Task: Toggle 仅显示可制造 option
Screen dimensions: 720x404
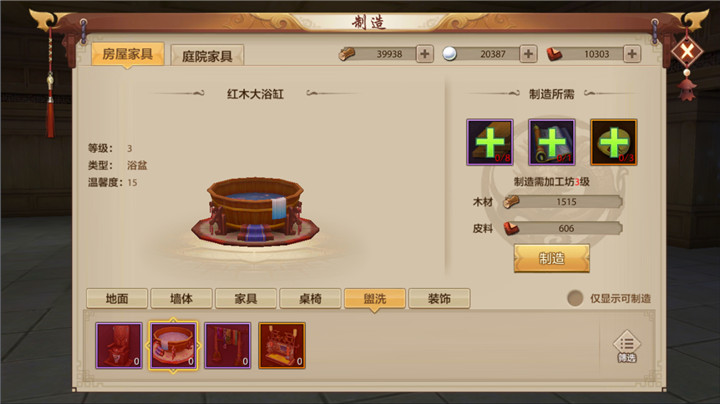Action: 575,298
